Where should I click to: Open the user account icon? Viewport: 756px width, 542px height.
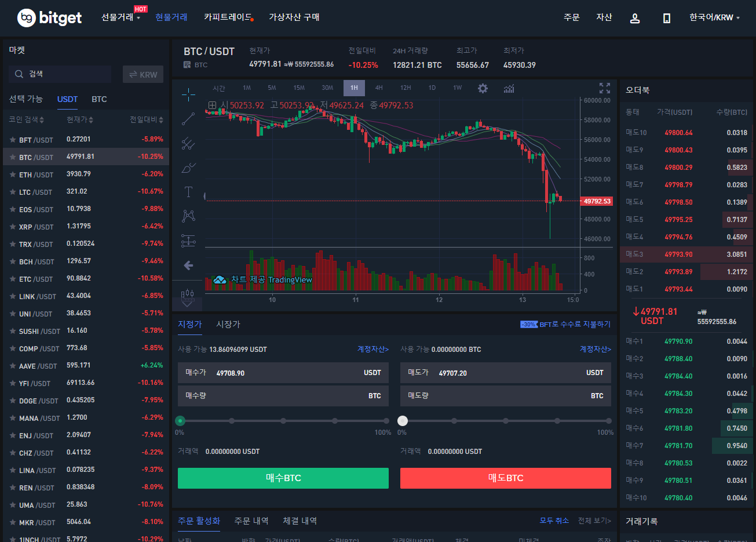coord(635,18)
